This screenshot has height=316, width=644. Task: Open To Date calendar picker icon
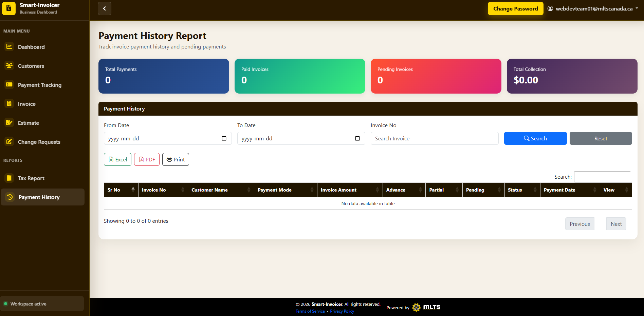click(x=357, y=138)
